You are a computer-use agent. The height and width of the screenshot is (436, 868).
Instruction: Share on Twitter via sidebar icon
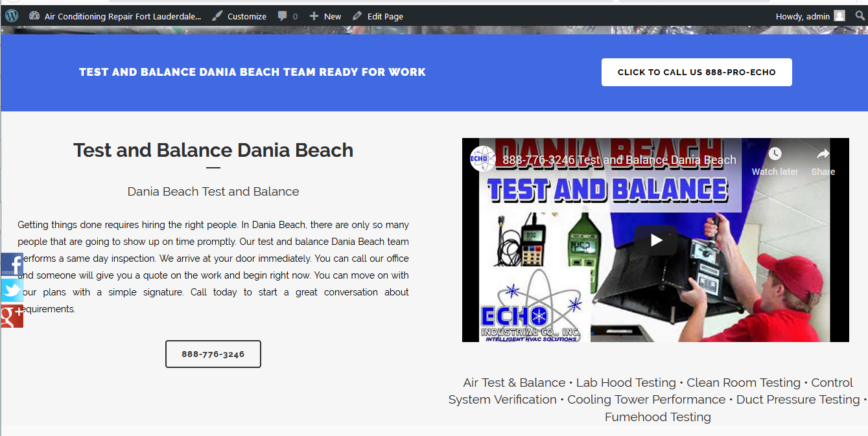tap(12, 290)
